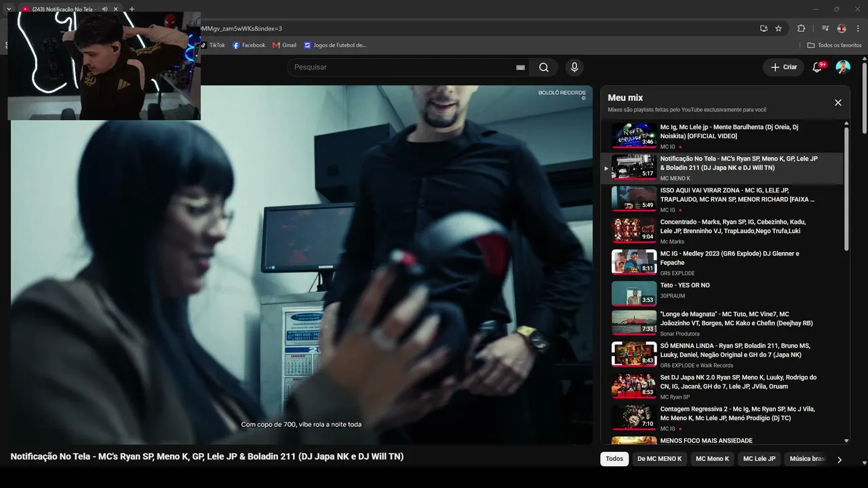This screenshot has width=868, height=488.
Task: Select the De MC MENO K chip
Action: coord(659,459)
